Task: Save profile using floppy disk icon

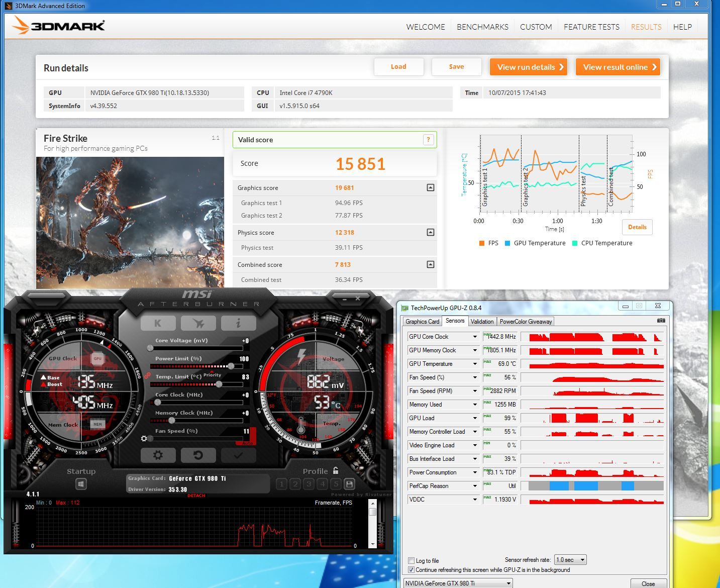Action: pos(349,484)
